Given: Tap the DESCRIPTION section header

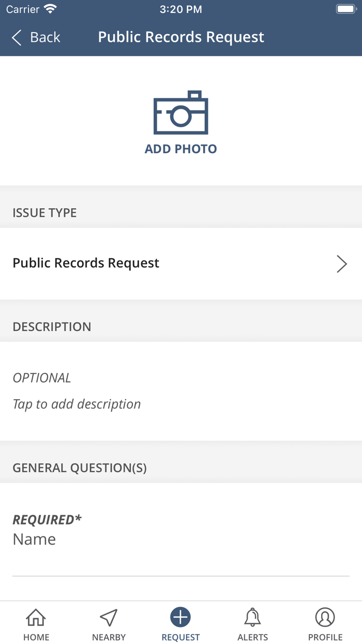Looking at the screenshot, I should tap(52, 327).
